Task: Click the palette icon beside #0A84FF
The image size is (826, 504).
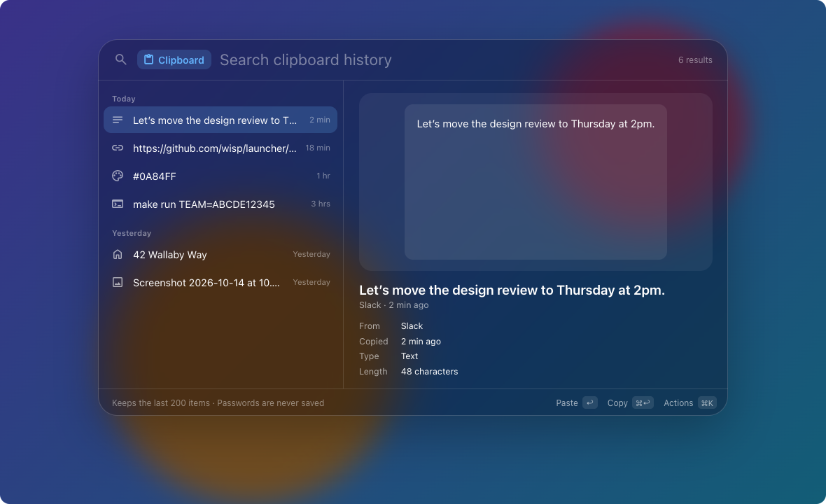Action: 118,176
